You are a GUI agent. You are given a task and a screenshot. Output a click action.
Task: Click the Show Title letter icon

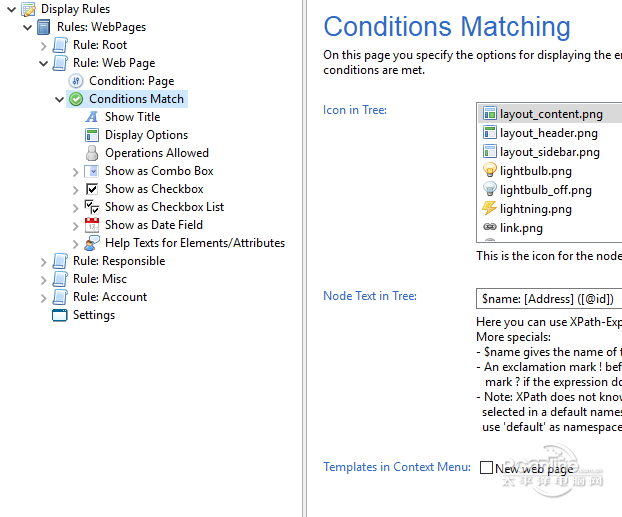(92, 117)
